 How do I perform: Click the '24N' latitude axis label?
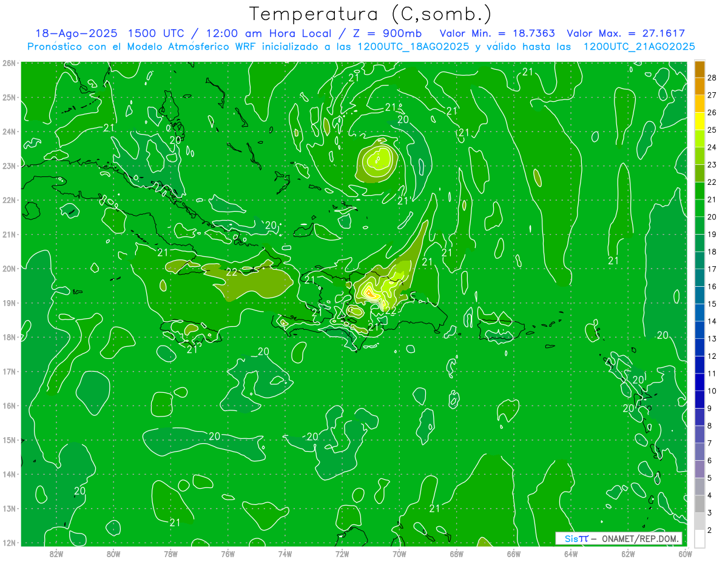(8, 132)
